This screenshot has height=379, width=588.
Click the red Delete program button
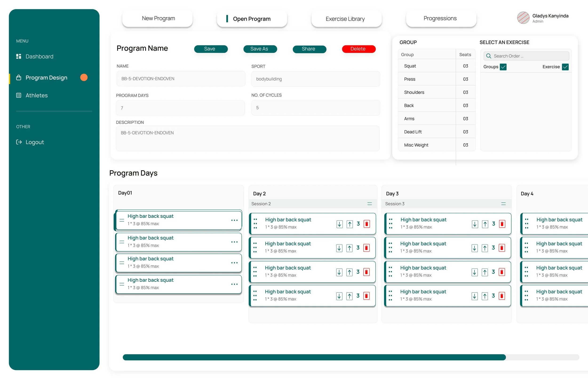(358, 49)
